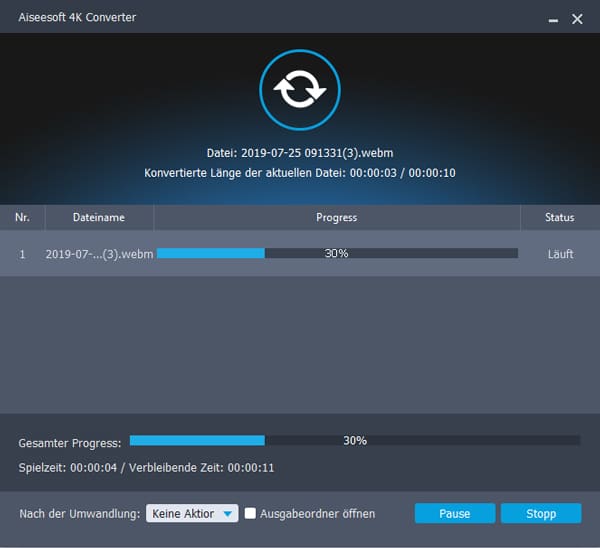This screenshot has width=600, height=548.
Task: Click the circular conversion arrows icon
Action: [x=300, y=89]
